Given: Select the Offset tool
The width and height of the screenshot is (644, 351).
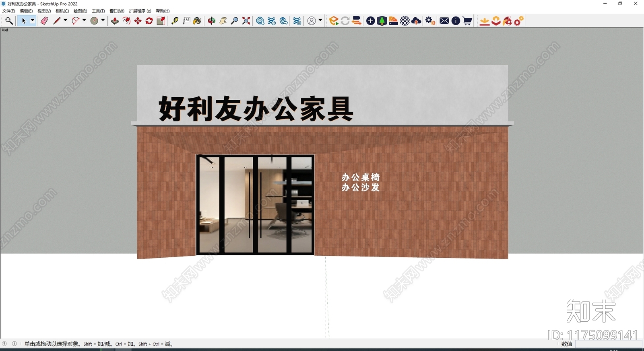Looking at the screenshot, I should 126,21.
